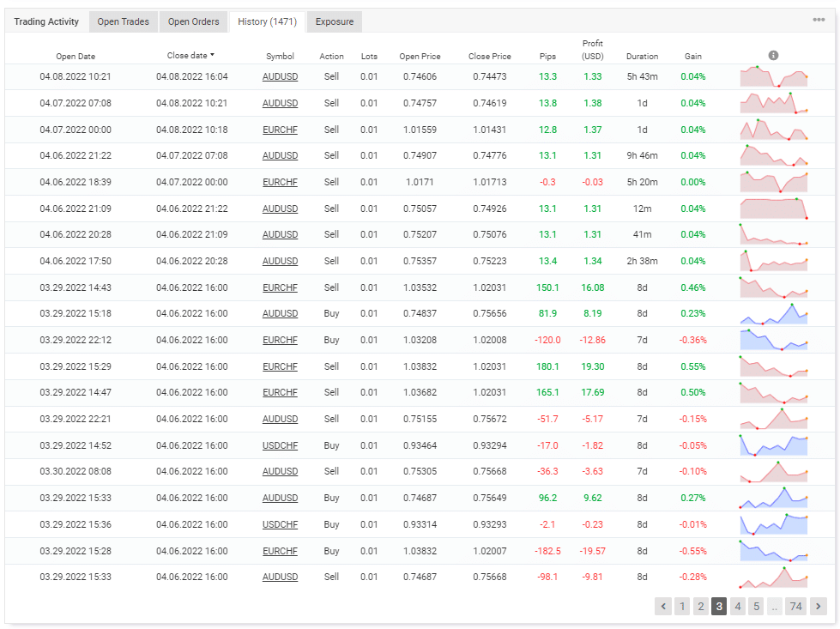Click the info icon above the charts column
The image size is (840, 629).
[773, 55]
